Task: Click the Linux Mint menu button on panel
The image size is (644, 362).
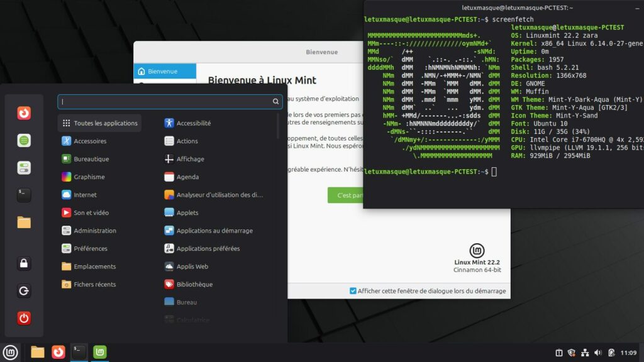Action: [10, 352]
